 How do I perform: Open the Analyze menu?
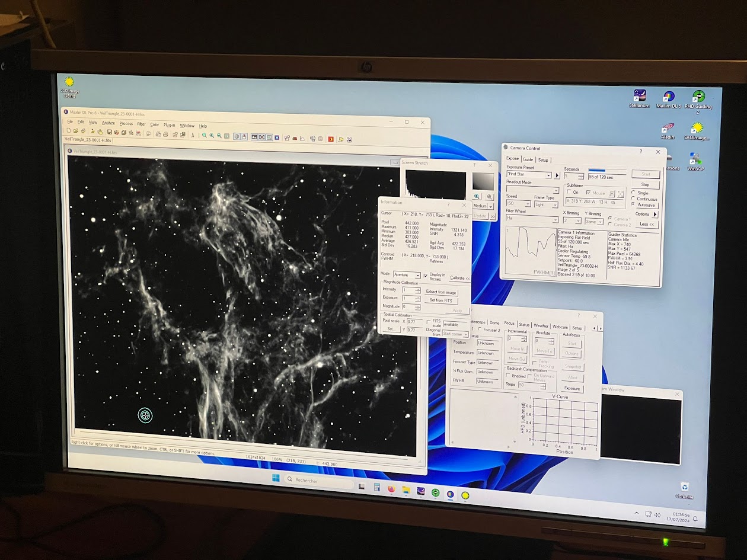pos(108,123)
